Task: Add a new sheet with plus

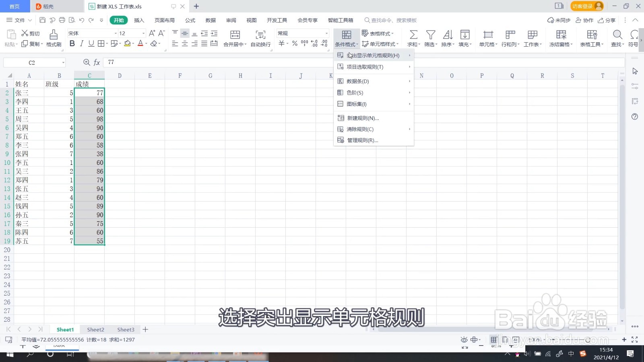Action: [145, 329]
